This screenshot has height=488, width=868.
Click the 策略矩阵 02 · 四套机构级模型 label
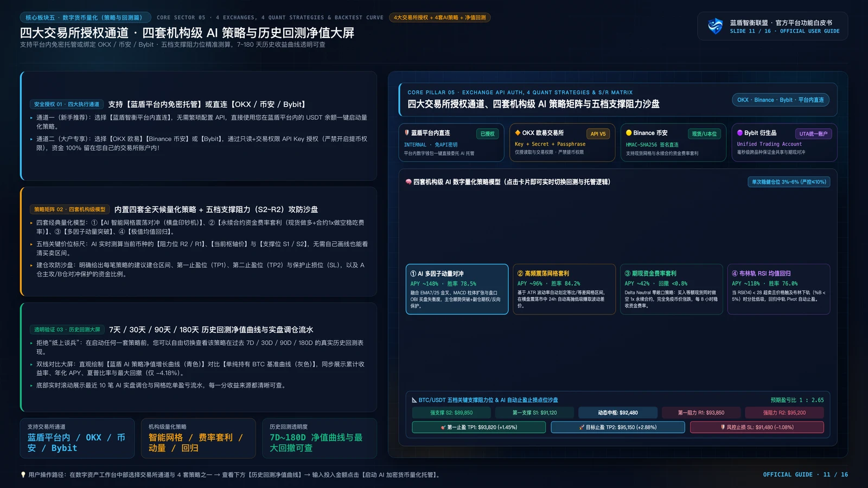tap(70, 209)
